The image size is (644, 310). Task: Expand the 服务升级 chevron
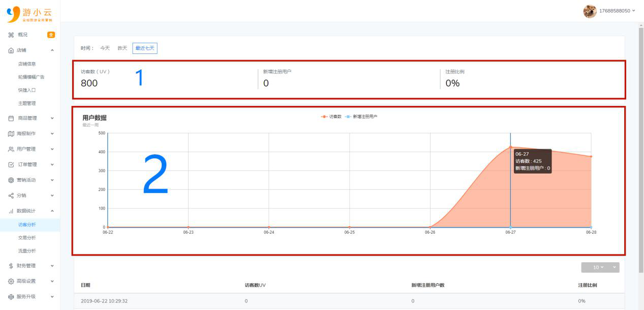pos(52,296)
